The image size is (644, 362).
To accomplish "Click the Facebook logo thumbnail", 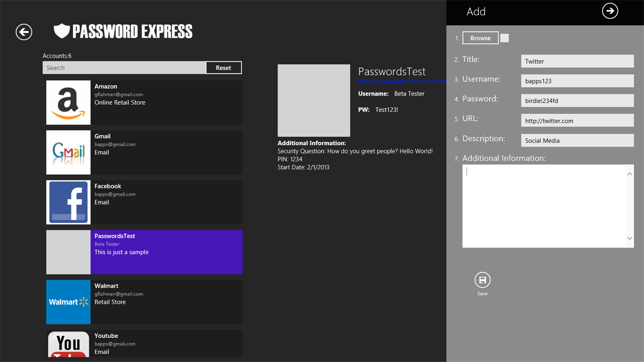I will click(68, 202).
